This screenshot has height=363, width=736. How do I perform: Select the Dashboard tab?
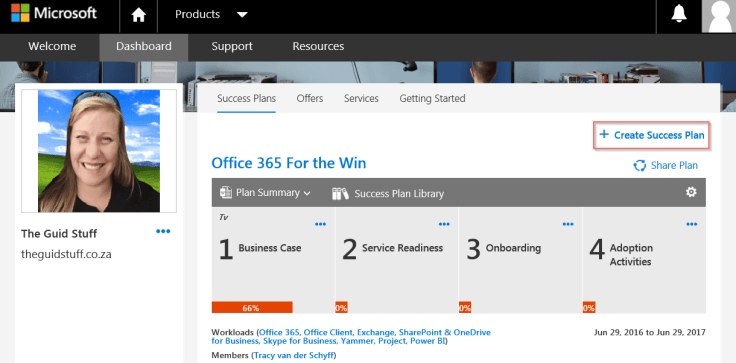tap(144, 46)
